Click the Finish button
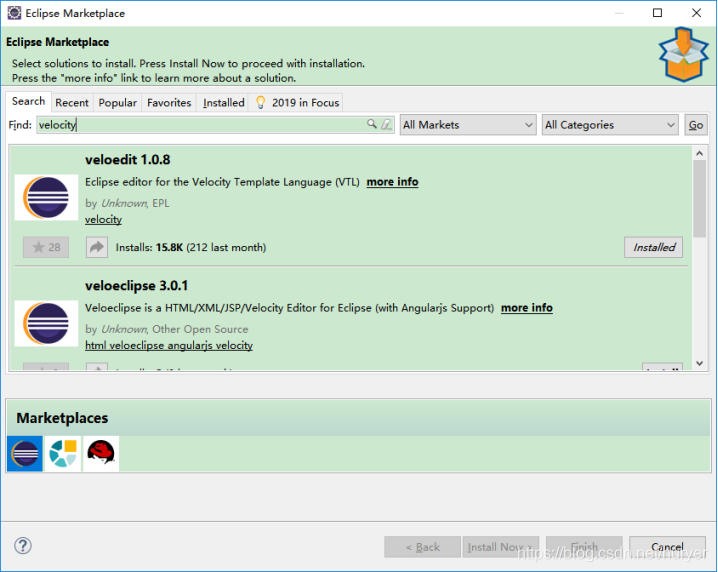This screenshot has height=572, width=718. coord(584,547)
